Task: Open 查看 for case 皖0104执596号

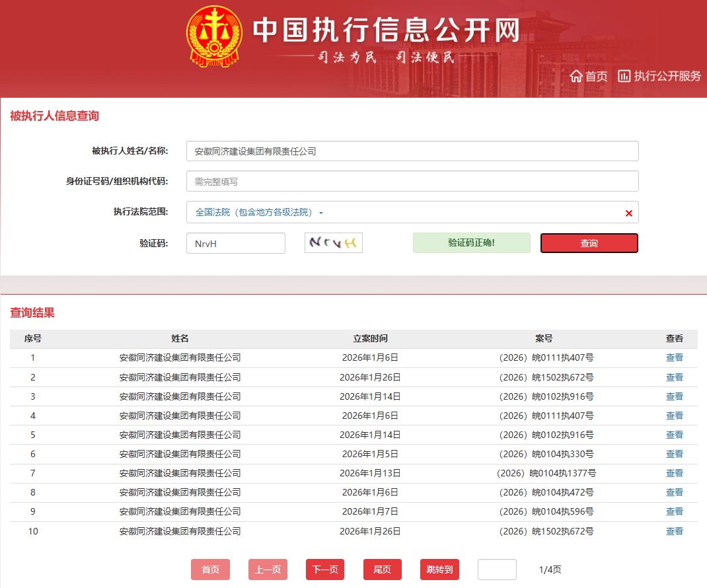Action: coord(674,511)
